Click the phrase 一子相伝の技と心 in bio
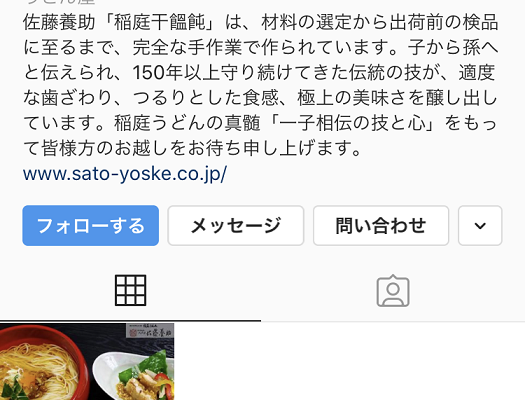This screenshot has width=525, height=400. tap(352, 123)
